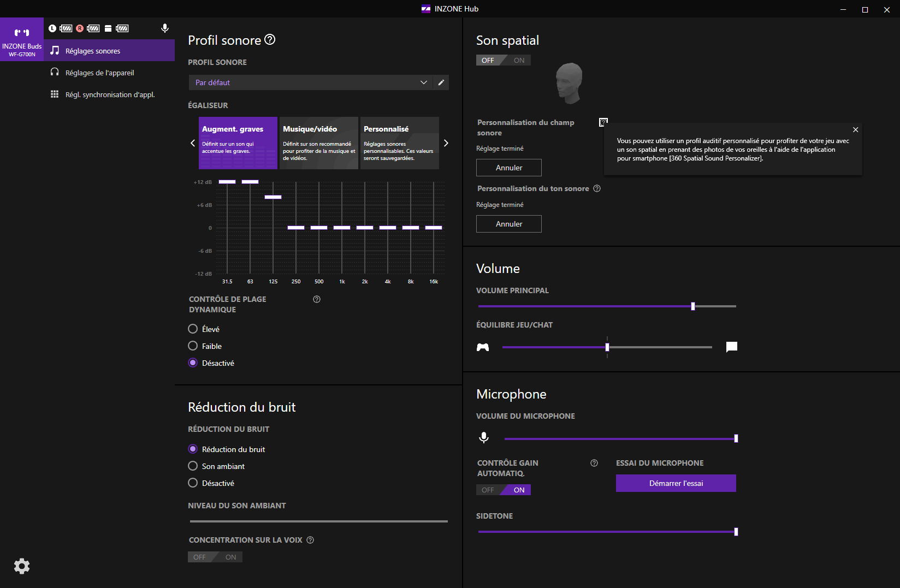The width and height of the screenshot is (900, 588).
Task: Select the Élevé dynamic range option
Action: point(193,329)
